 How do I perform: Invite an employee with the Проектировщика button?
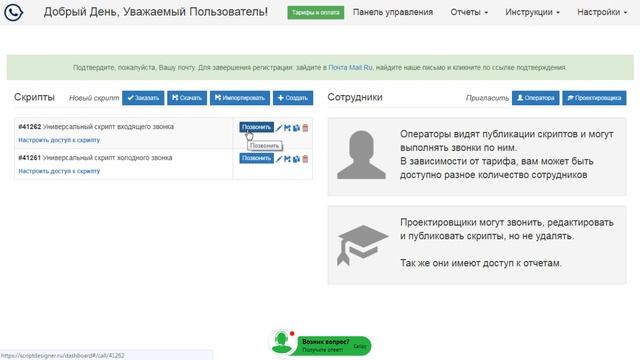(594, 98)
